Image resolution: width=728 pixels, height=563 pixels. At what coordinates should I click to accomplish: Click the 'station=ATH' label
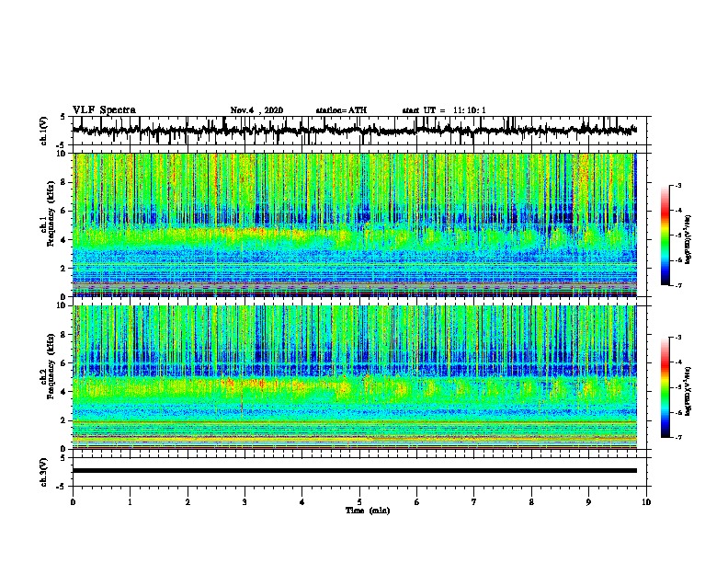pyautogui.click(x=341, y=110)
